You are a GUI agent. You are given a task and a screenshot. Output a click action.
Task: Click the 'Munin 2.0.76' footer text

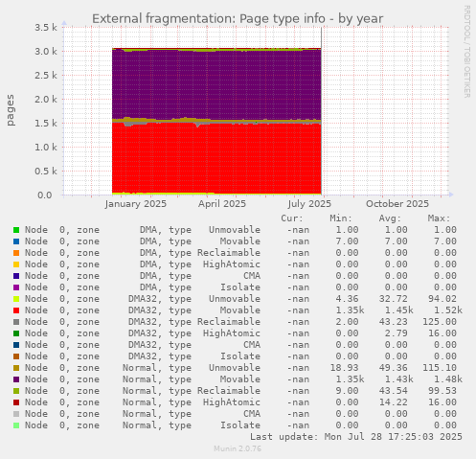point(238,448)
